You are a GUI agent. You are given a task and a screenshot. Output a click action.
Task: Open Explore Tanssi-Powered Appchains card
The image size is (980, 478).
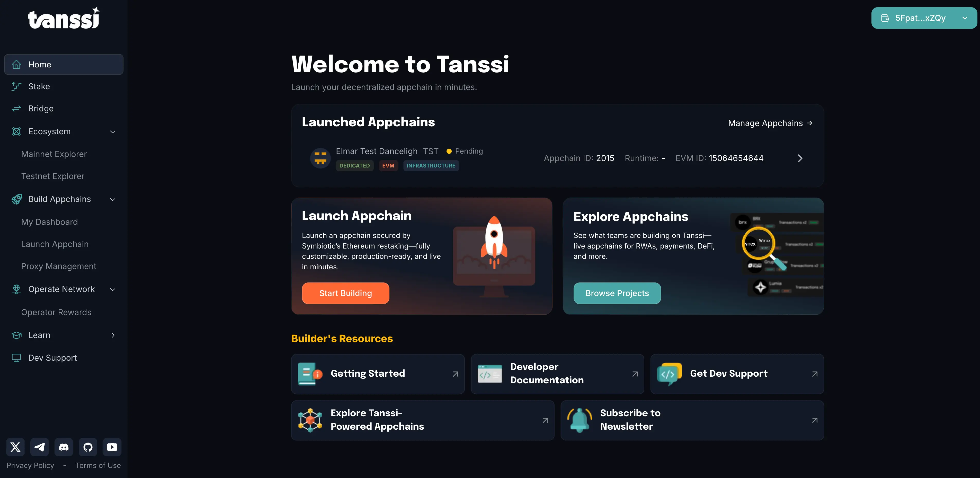(x=423, y=420)
